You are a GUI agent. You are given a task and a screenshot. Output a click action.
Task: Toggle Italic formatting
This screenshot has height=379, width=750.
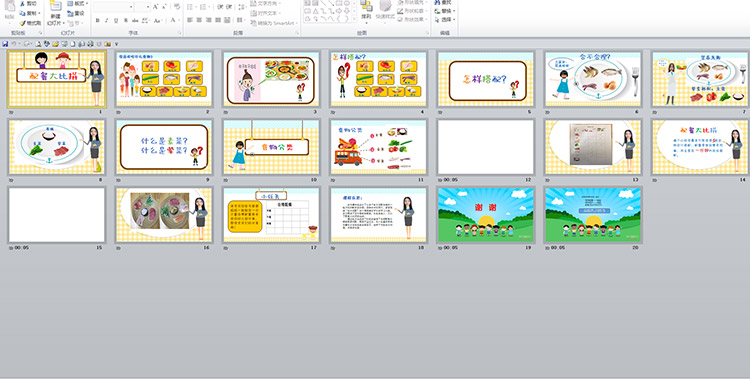(107, 20)
